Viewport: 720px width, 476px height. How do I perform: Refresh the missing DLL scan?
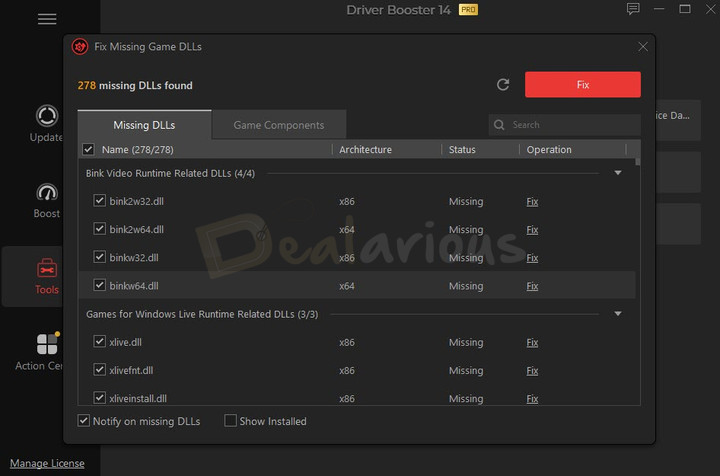503,84
